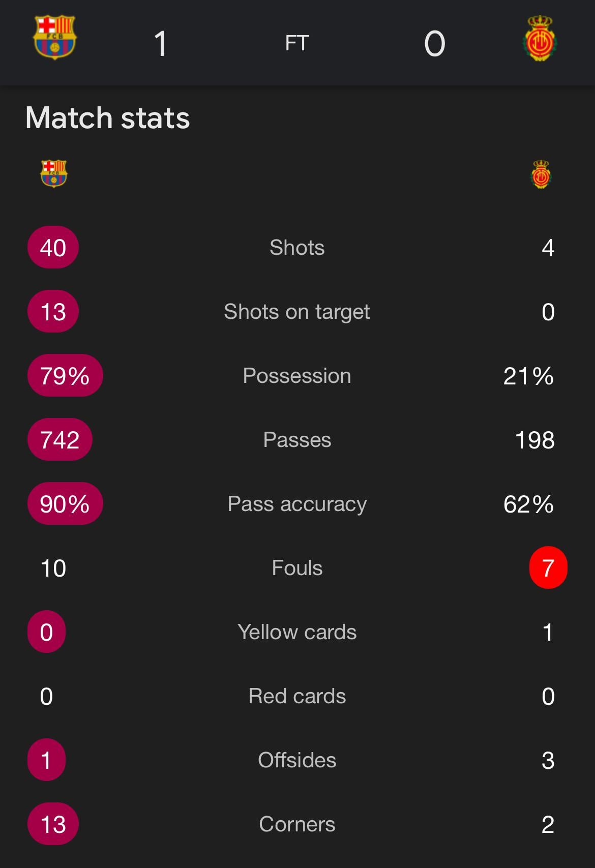
Task: Click the Shots on target row
Action: (x=297, y=312)
